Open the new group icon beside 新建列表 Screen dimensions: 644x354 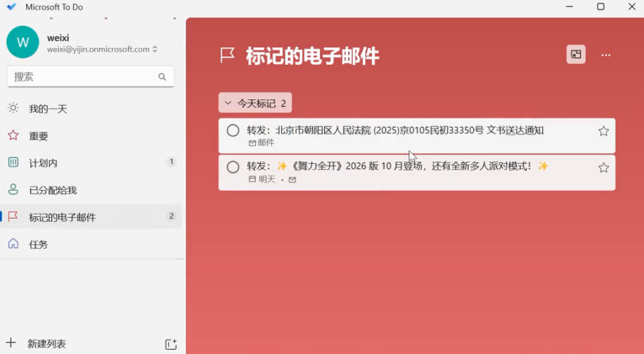click(x=171, y=344)
